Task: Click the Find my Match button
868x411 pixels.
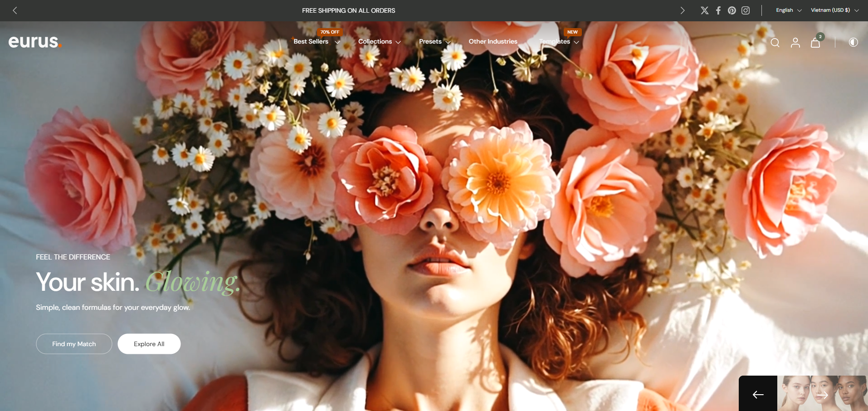Action: tap(73, 344)
